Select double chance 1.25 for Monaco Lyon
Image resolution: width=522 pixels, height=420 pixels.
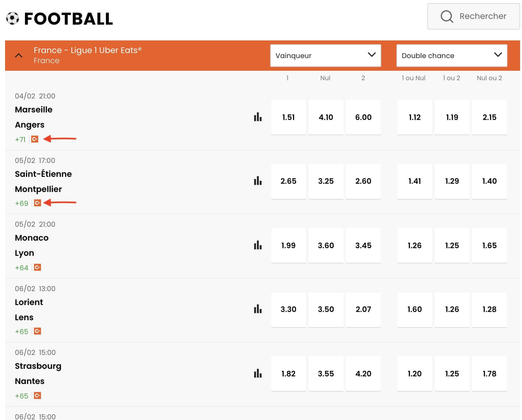click(x=452, y=245)
